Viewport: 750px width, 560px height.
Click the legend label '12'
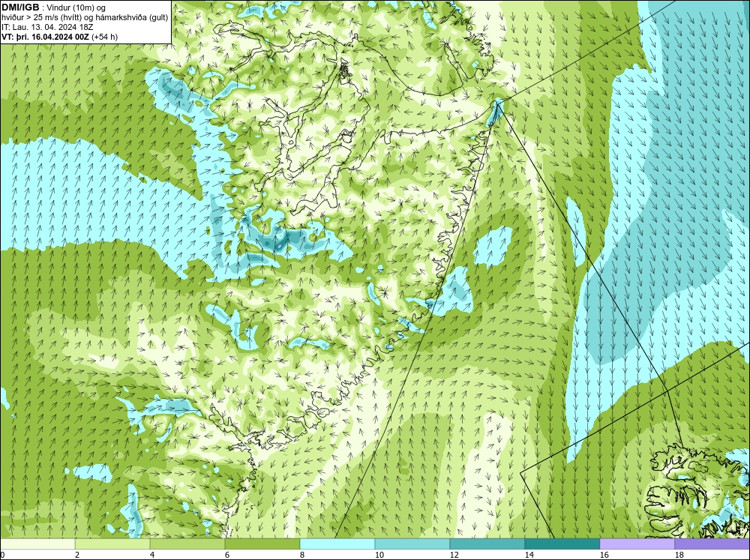coord(454,556)
